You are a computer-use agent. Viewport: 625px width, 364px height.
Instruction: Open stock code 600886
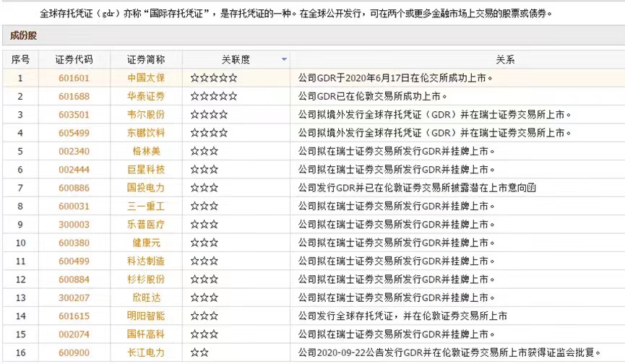pyautogui.click(x=74, y=188)
